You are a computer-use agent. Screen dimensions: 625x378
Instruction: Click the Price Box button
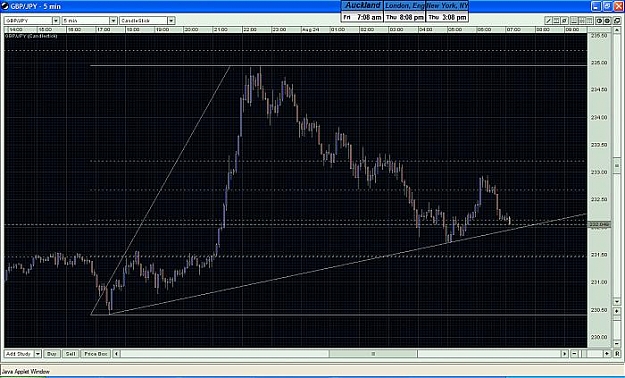[96, 354]
